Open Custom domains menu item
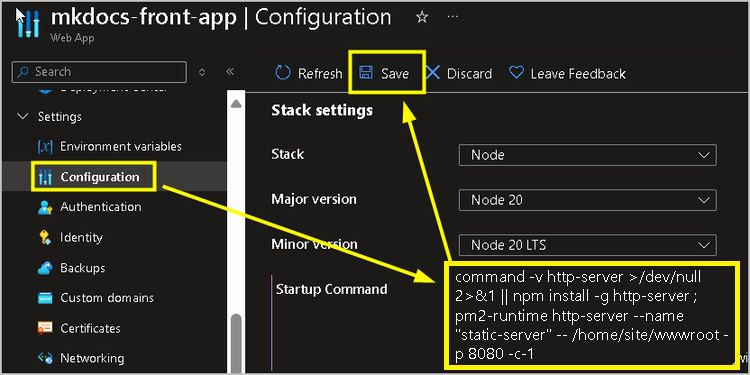Screen dimensions: 750x375 [x=107, y=298]
